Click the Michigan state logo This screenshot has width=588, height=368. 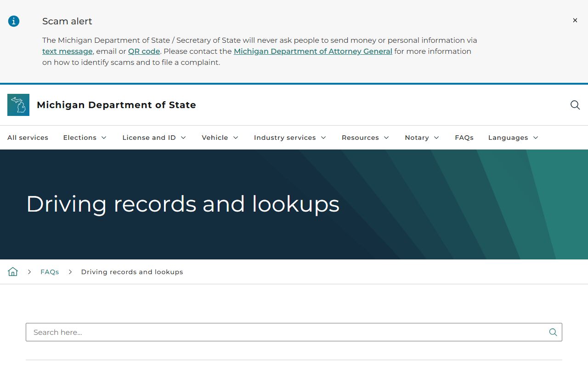18,105
